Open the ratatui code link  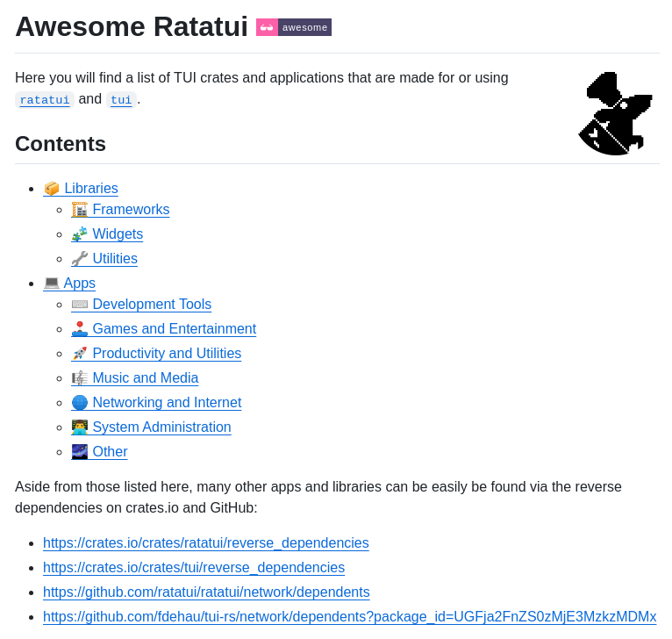tap(45, 100)
